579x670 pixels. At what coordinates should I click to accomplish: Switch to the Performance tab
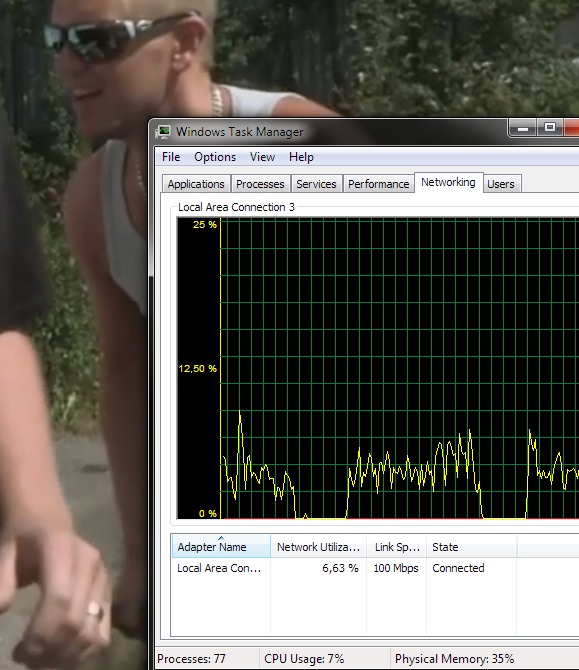(379, 184)
